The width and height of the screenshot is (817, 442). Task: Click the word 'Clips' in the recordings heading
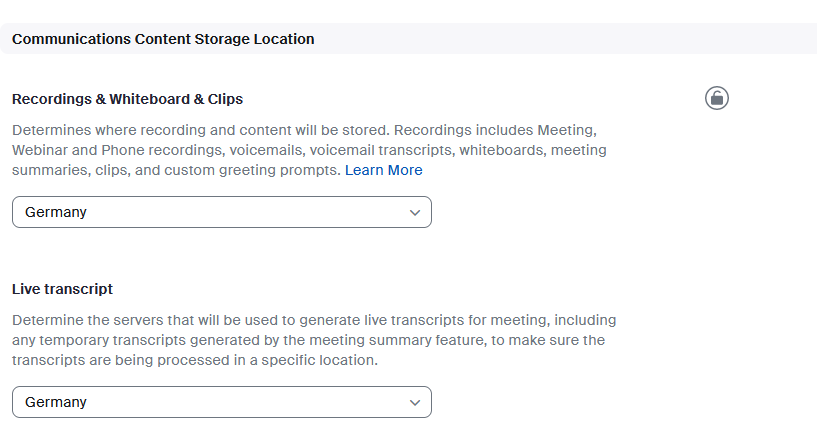(223, 99)
